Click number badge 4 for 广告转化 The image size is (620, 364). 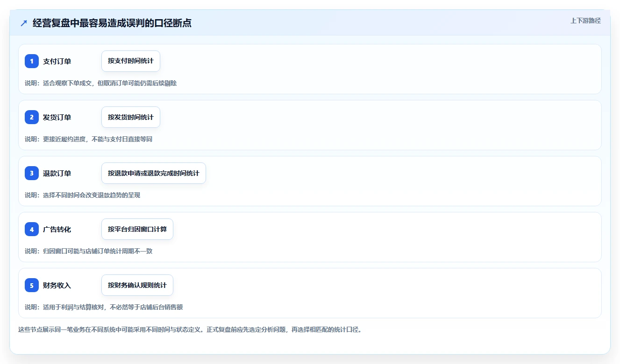pos(32,229)
